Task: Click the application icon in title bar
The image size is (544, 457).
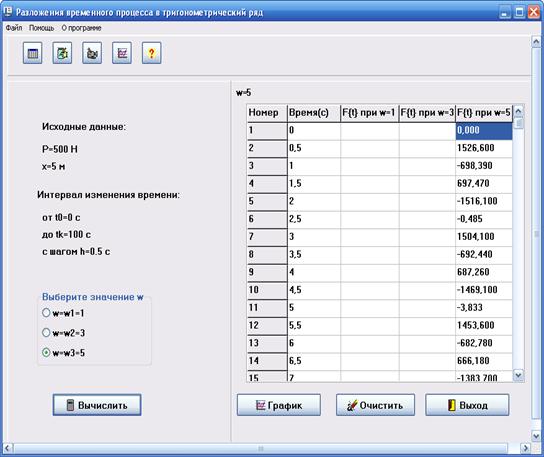Action: (8, 12)
